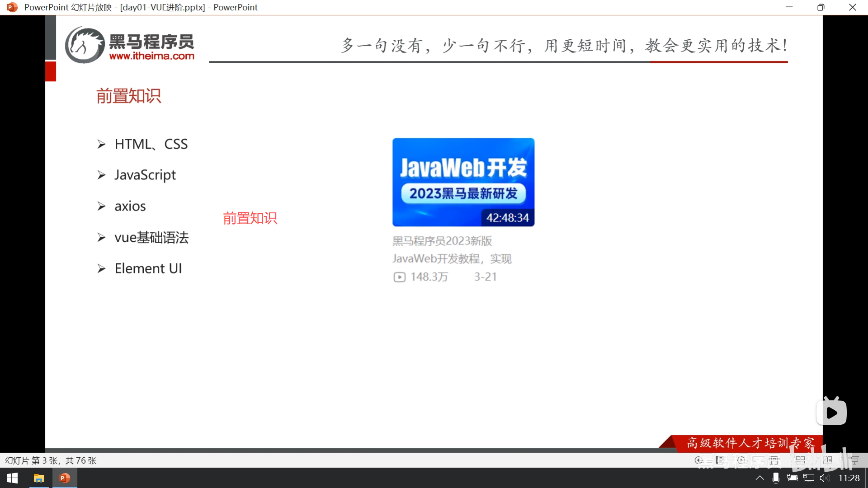
Task: Click the bilibili play icon overlay
Action: [831, 412]
